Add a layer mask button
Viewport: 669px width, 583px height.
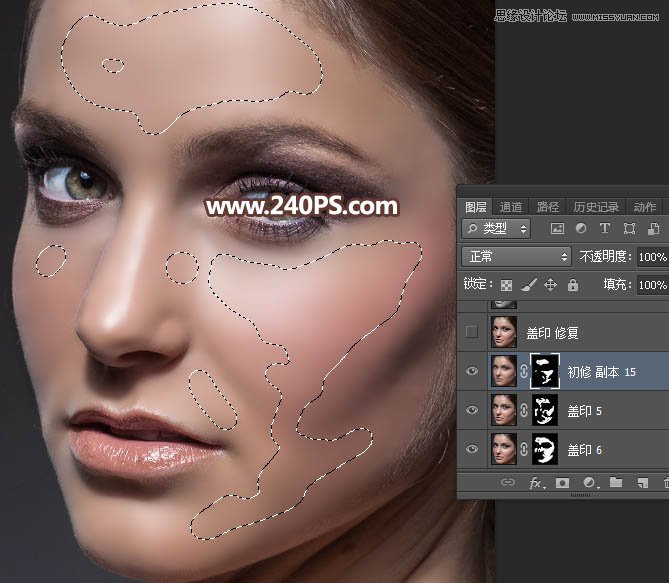pyautogui.click(x=562, y=483)
